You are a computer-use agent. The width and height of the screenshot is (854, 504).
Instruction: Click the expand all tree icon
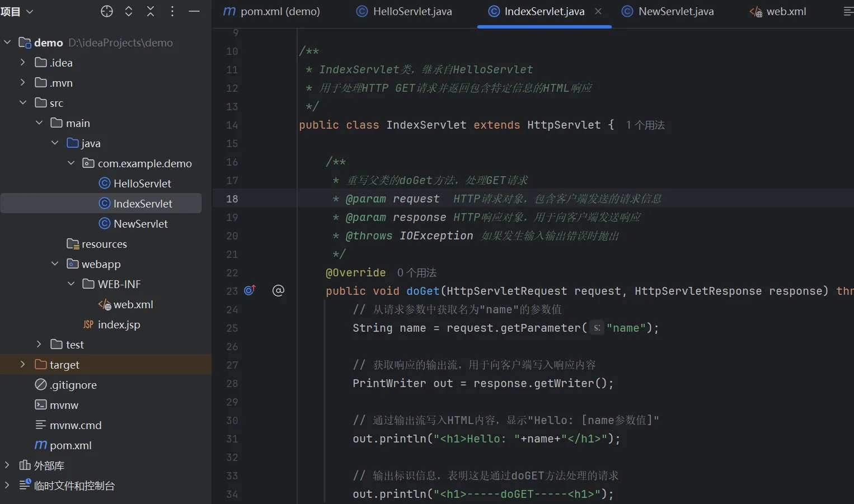129,11
